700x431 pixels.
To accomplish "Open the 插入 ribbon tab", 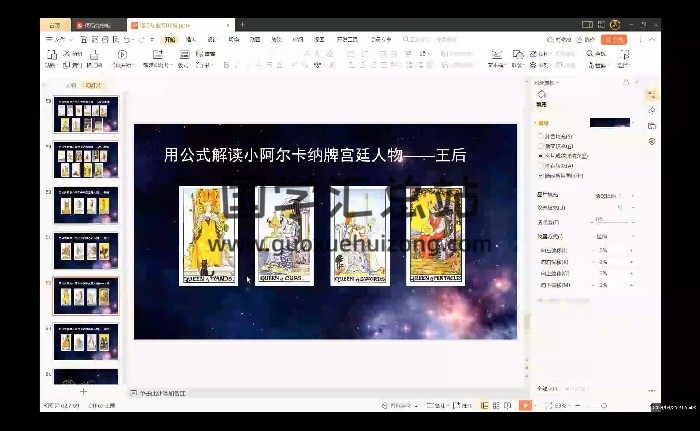I will pyautogui.click(x=190, y=39).
